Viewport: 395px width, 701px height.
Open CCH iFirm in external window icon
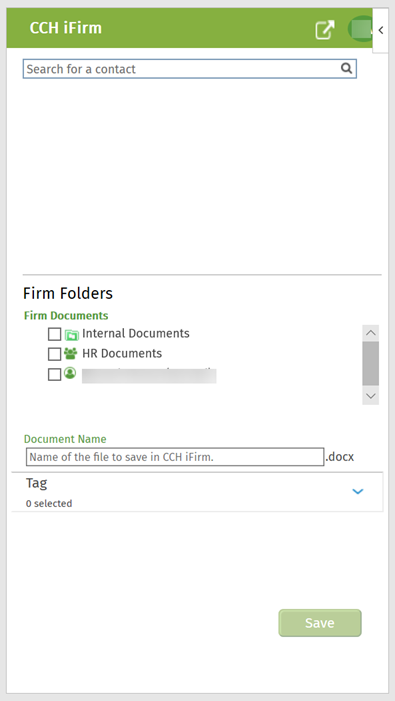click(x=325, y=29)
